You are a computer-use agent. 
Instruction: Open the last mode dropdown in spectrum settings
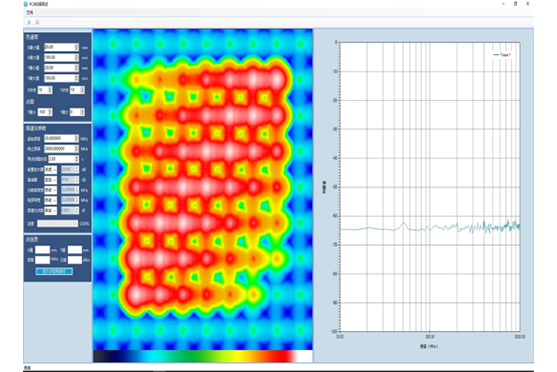coord(50,211)
